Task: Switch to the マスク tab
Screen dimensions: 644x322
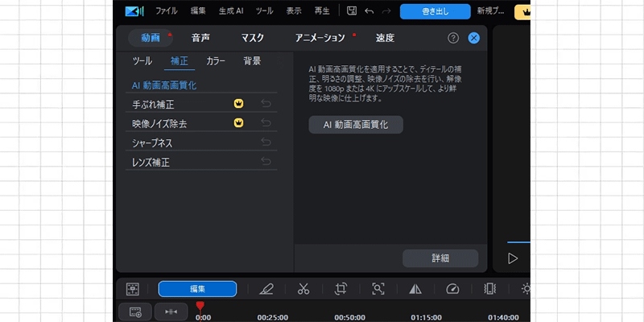Action: (x=252, y=38)
